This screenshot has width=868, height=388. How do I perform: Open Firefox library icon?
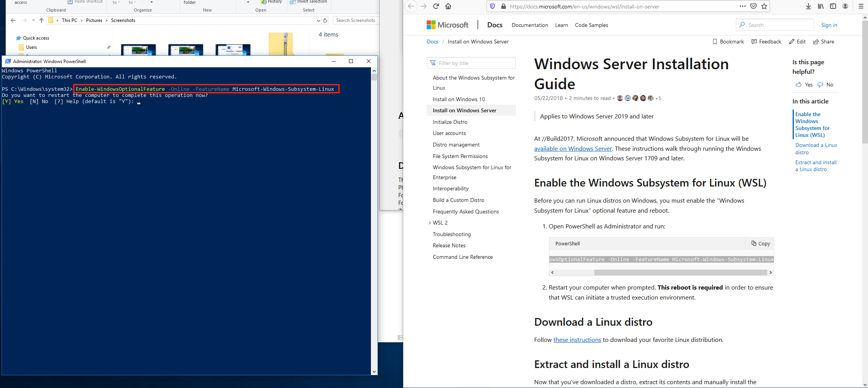[x=821, y=6]
